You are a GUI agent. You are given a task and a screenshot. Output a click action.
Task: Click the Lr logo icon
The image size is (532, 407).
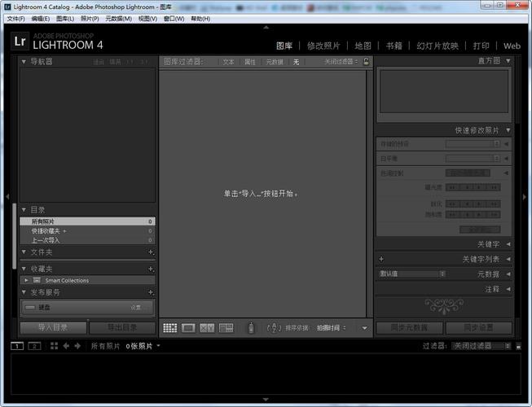point(20,42)
